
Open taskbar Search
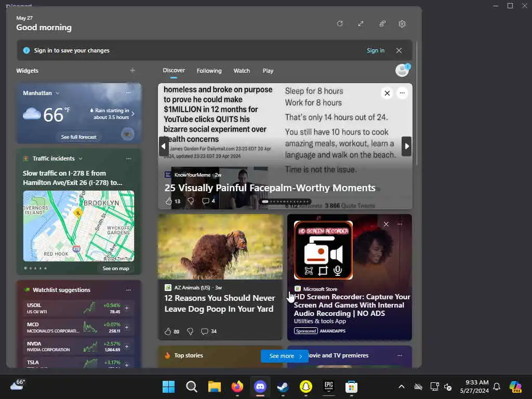(x=192, y=387)
